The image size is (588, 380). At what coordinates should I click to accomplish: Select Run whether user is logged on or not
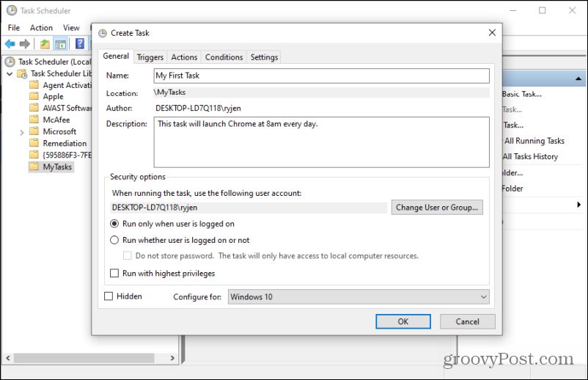tap(114, 240)
